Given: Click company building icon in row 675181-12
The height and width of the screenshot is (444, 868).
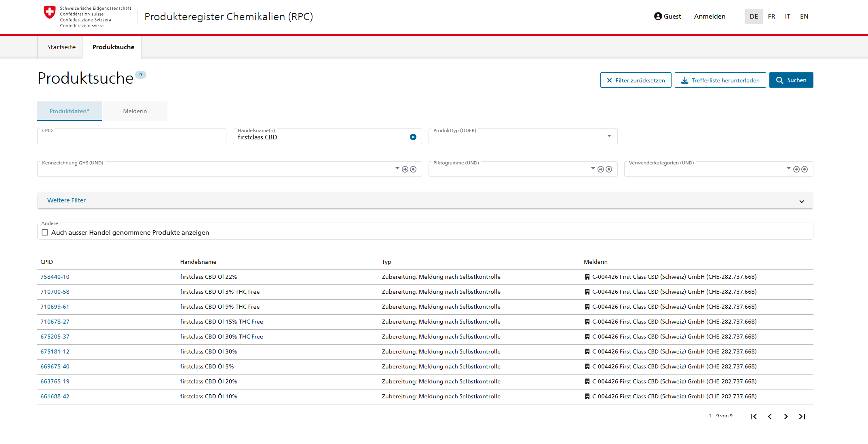Looking at the screenshot, I should (x=587, y=351).
